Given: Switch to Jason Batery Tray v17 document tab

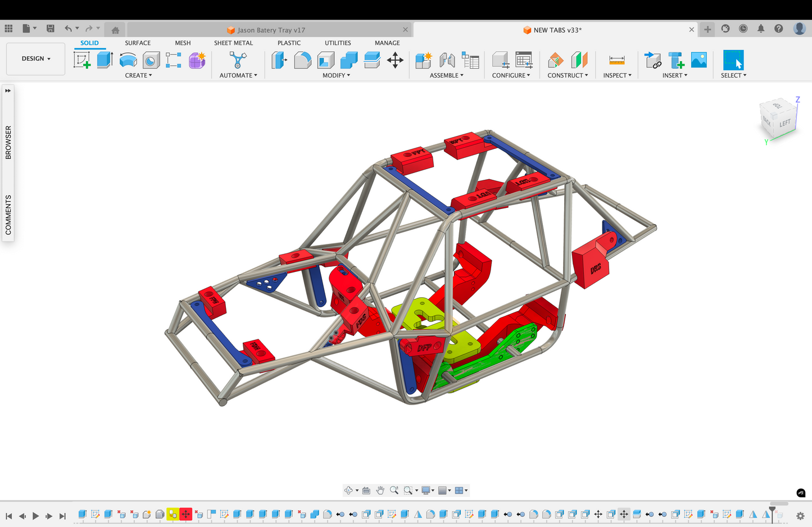Looking at the screenshot, I should pyautogui.click(x=271, y=30).
